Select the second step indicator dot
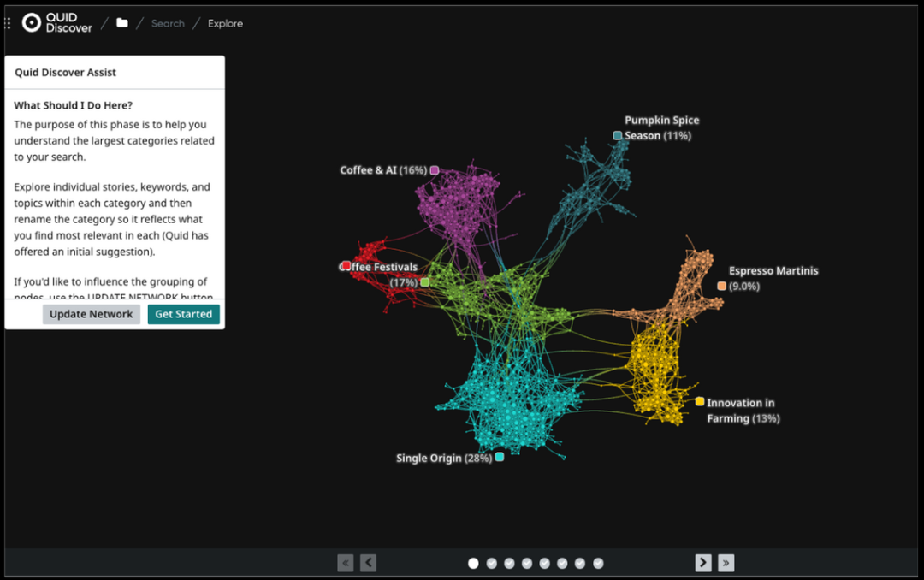 [x=491, y=563]
